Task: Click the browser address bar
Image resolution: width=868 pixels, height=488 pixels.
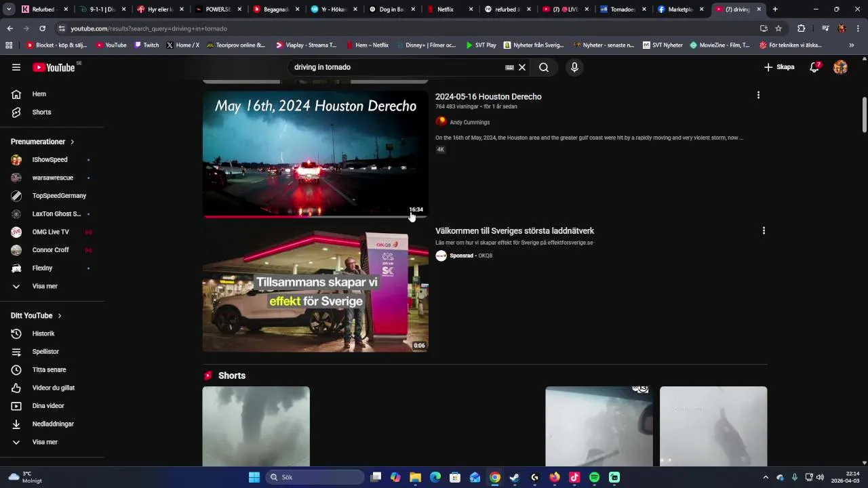Action: pos(407,28)
